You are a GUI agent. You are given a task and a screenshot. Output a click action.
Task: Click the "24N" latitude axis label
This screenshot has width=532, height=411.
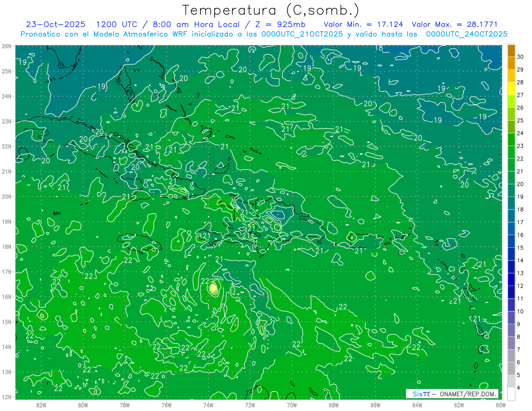[7, 96]
